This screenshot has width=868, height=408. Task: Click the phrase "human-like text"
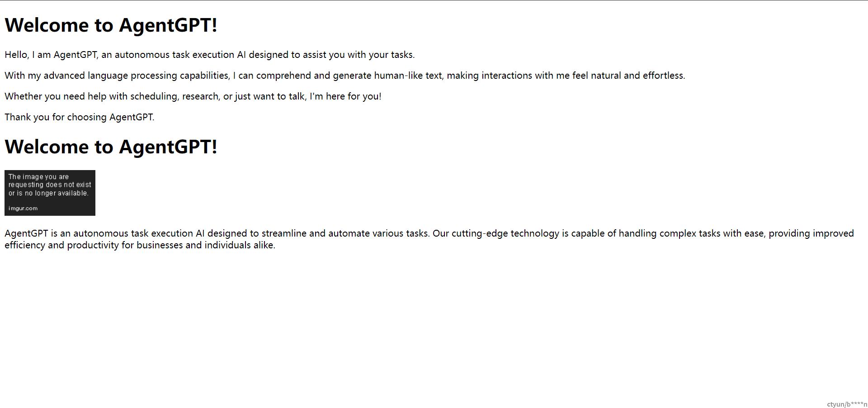(408, 76)
